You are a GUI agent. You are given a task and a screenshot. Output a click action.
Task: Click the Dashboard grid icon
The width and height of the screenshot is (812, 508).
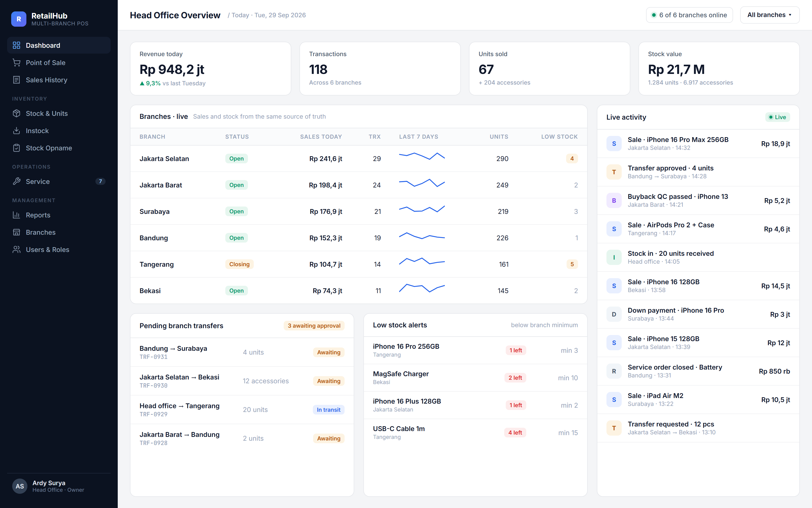[16, 45]
